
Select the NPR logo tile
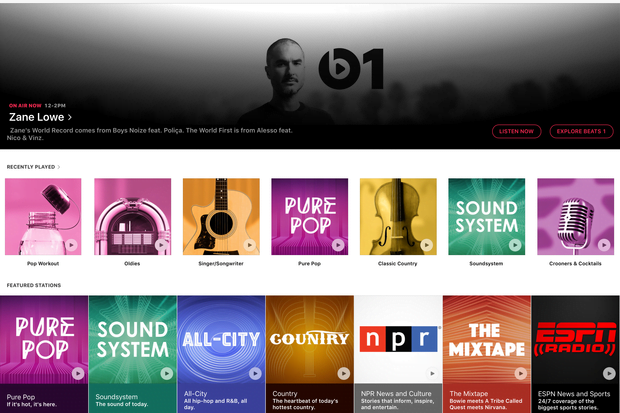pos(398,339)
